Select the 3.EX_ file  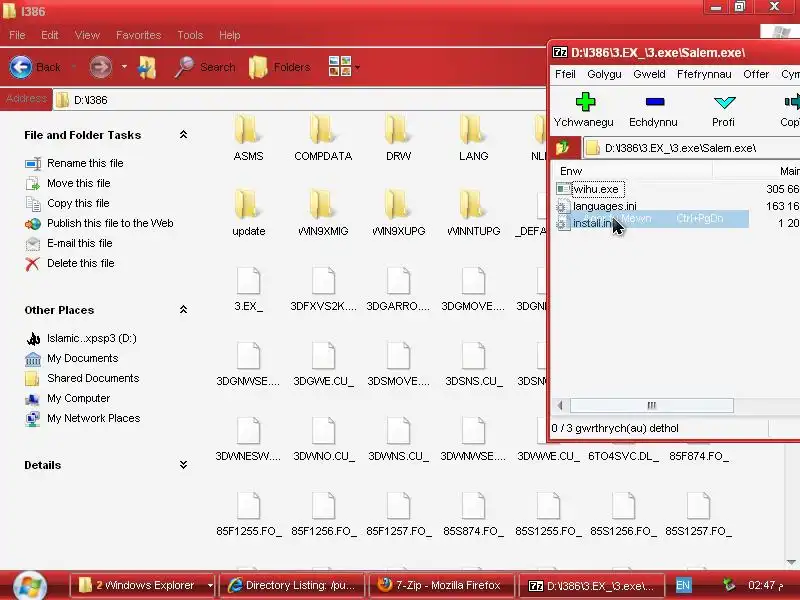pos(248,289)
